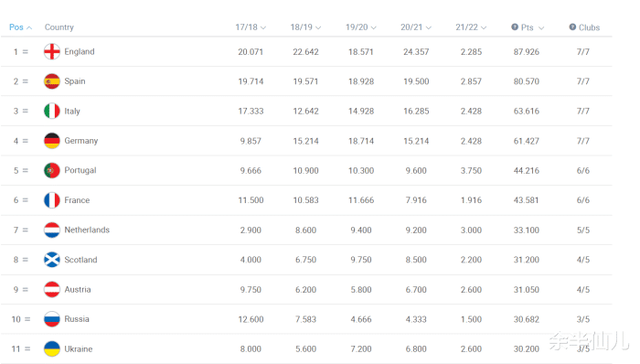The height and width of the screenshot is (364, 640).
Task: Click the Ukraine flag icon
Action: click(52, 349)
